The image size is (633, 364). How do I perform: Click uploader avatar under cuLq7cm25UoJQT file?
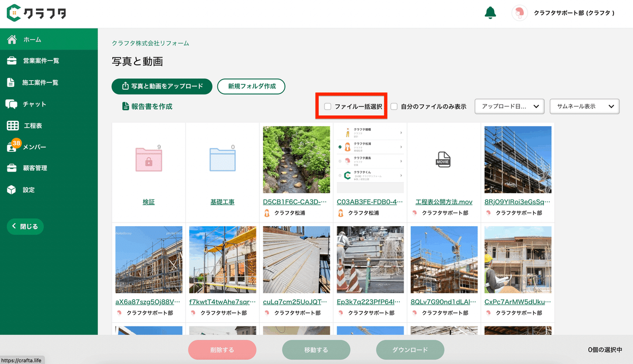click(x=267, y=313)
